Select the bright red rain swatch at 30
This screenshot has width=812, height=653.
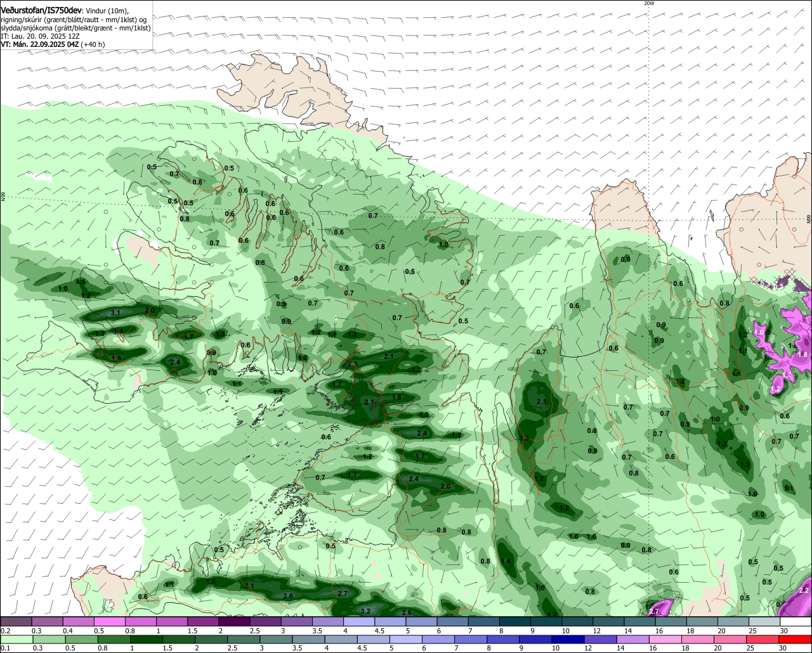(795, 640)
